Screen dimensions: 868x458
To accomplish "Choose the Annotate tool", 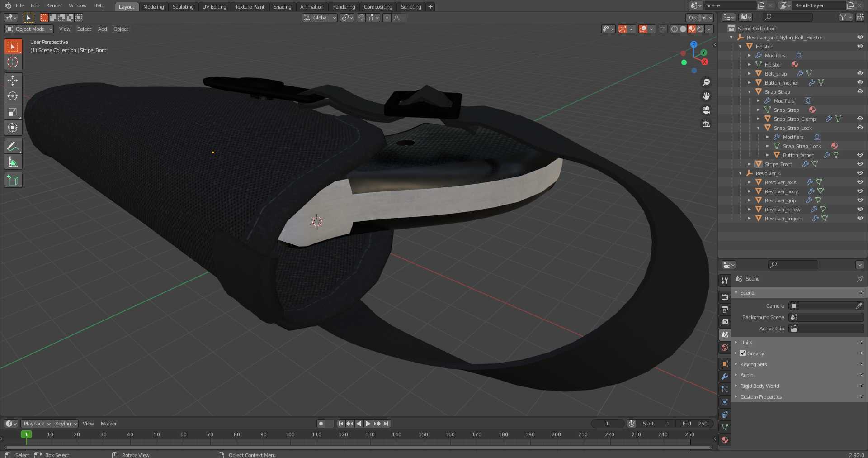I will click(13, 146).
